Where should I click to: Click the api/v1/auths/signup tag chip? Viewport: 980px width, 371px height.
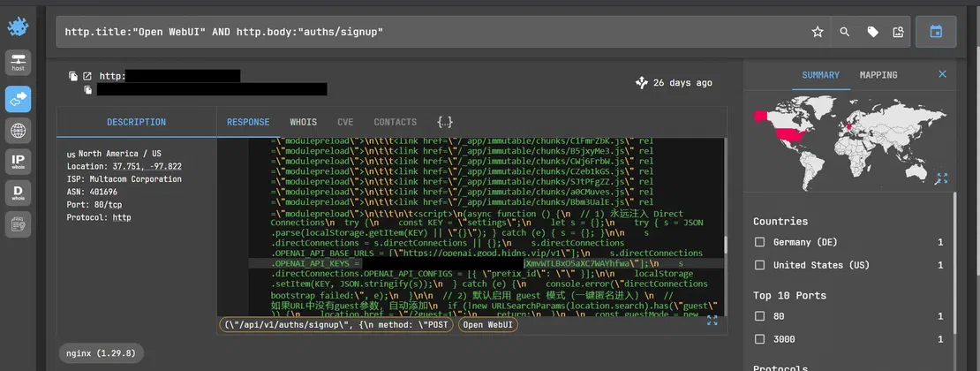click(335, 325)
